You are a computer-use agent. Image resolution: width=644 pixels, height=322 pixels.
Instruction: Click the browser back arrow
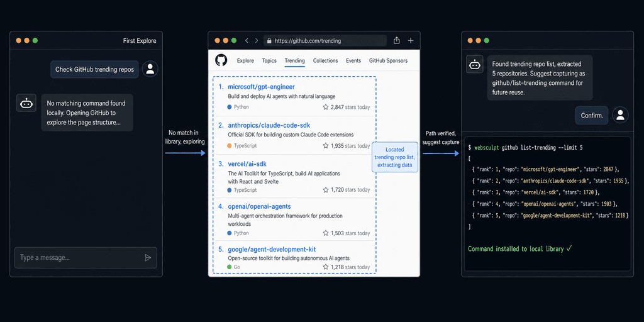247,41
